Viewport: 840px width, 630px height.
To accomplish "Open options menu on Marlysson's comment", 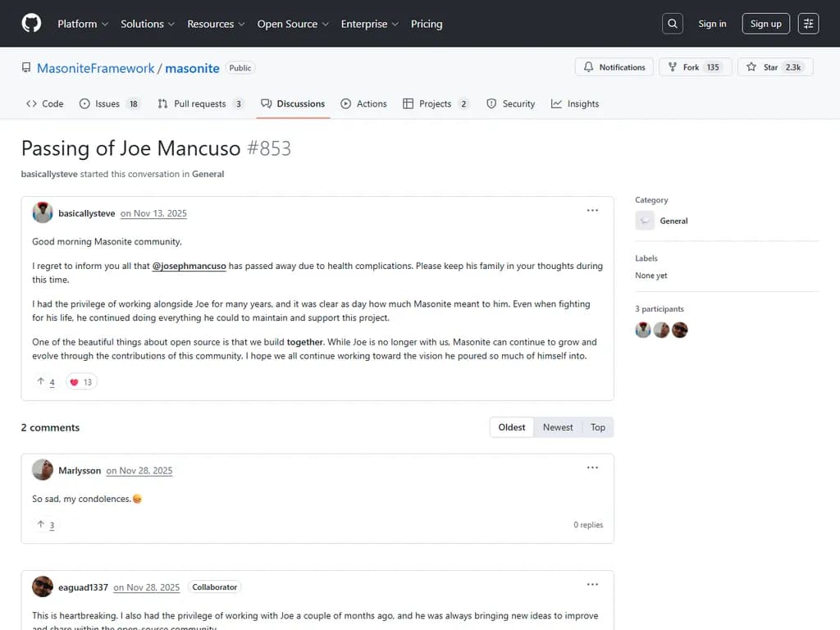I will click(x=592, y=468).
